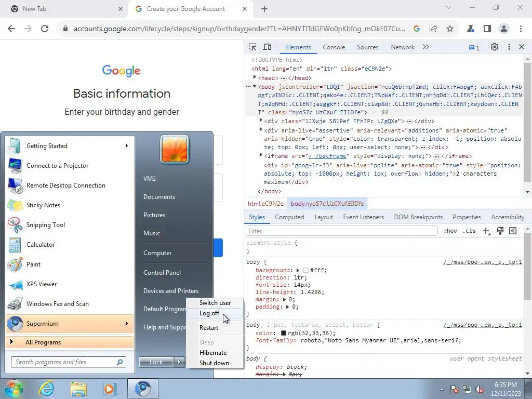Image resolution: width=532 pixels, height=399 pixels.
Task: Open a new browser tab with plus
Action: pos(264,9)
